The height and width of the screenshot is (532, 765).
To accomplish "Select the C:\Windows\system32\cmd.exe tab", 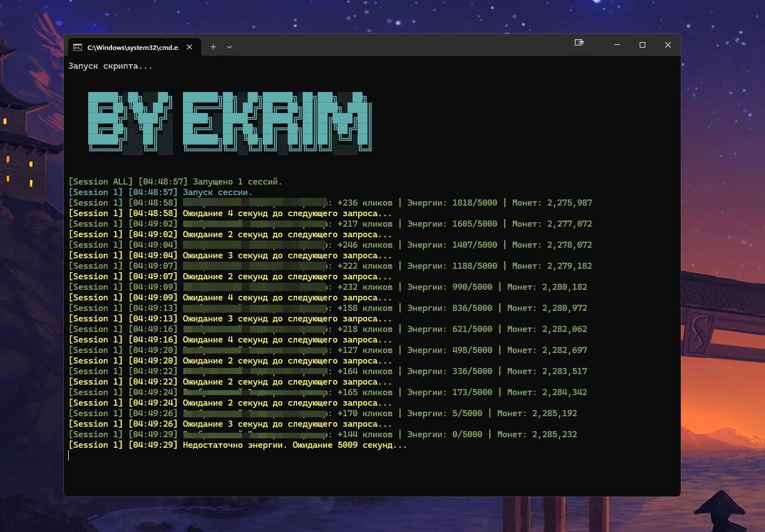I will pos(133,47).
